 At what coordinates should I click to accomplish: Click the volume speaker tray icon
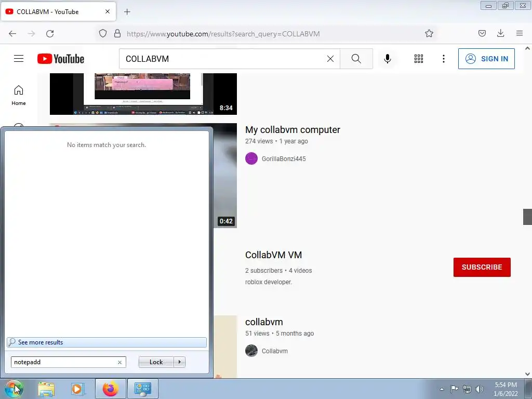click(x=480, y=389)
